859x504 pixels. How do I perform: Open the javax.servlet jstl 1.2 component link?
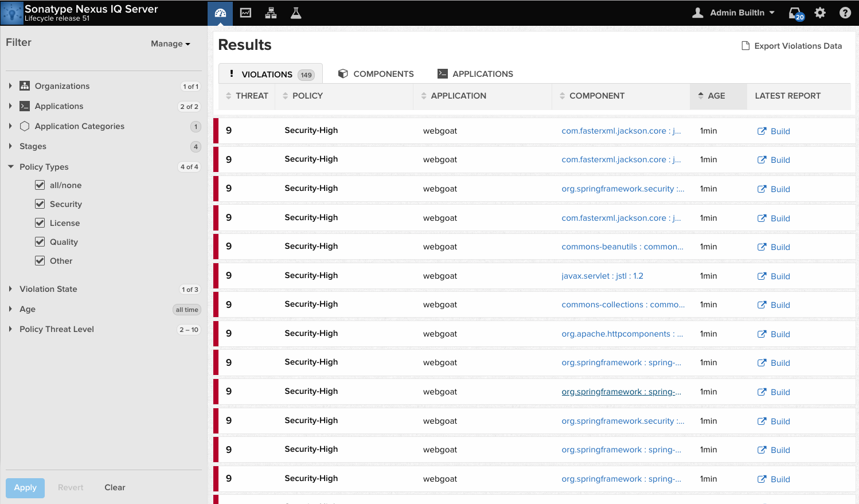click(x=602, y=276)
